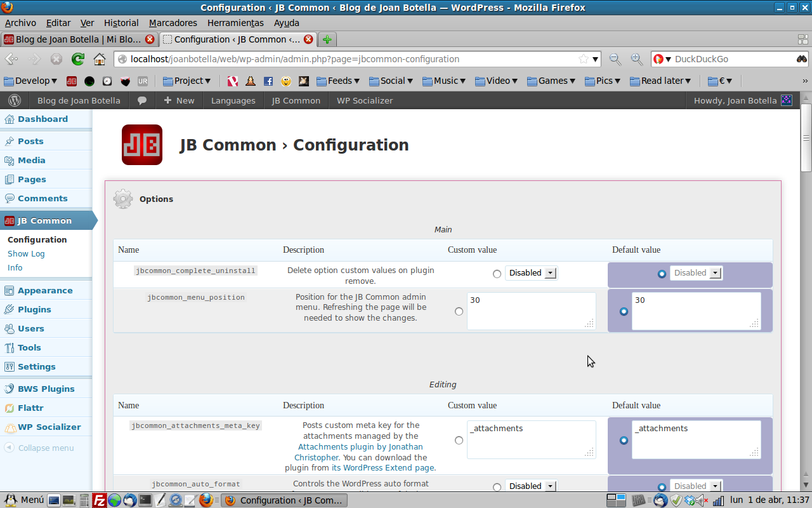Screen dimensions: 812x508
Task: Close the Configuration browser tab
Action: click(308, 39)
